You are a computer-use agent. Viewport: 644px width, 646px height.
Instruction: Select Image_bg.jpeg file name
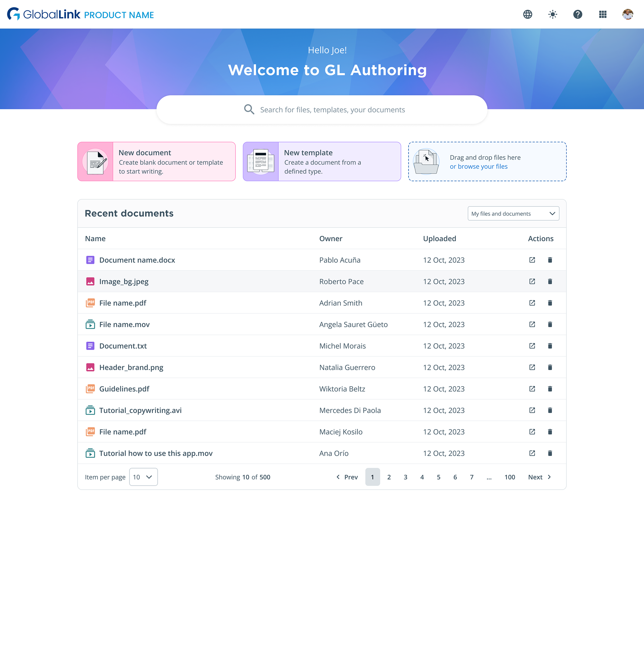(124, 281)
